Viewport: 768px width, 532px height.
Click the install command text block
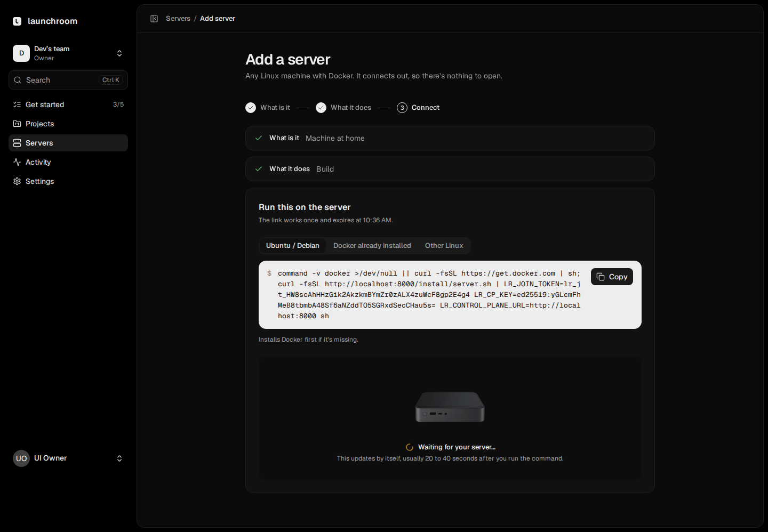[x=429, y=295]
